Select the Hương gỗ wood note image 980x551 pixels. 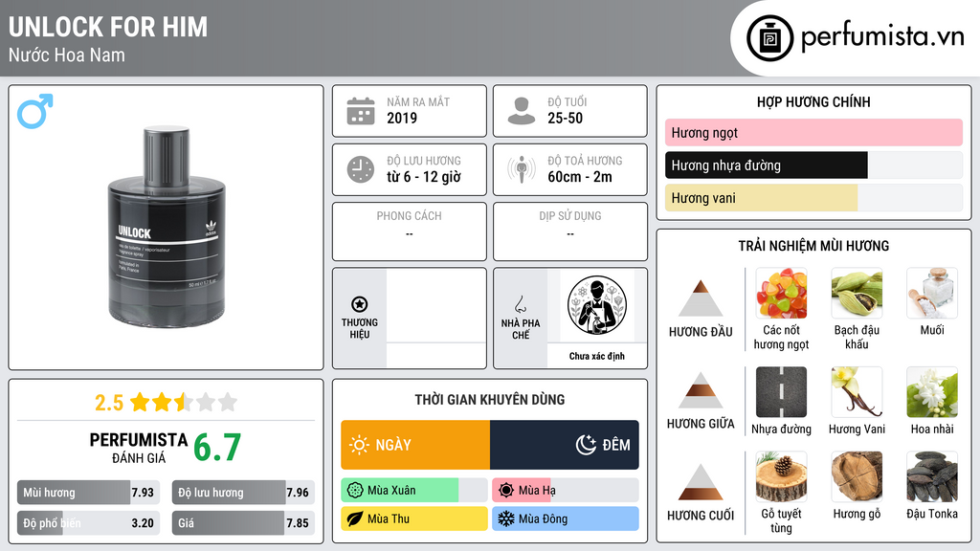pyautogui.click(x=857, y=476)
